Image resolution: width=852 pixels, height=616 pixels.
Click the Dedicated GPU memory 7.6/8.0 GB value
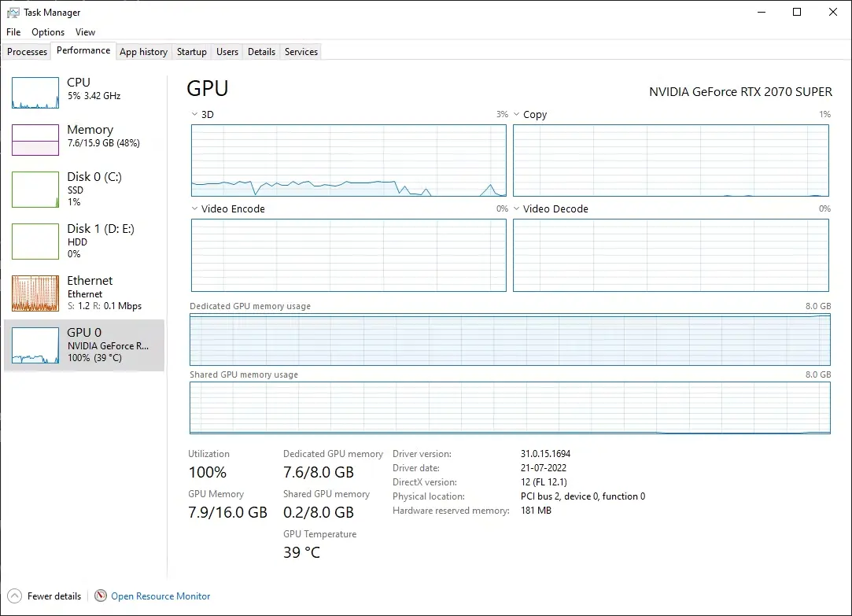[319, 472]
